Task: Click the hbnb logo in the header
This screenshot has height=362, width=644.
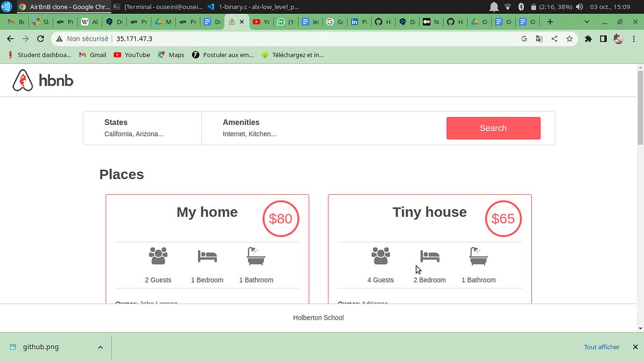Action: [43, 81]
